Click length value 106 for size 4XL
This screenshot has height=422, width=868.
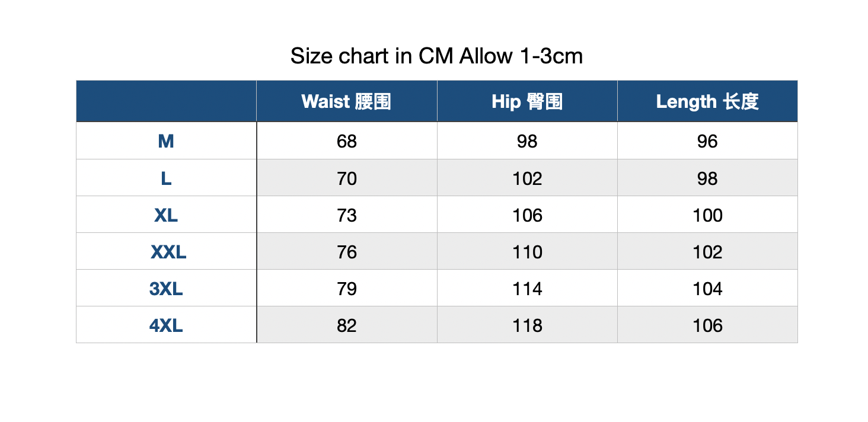tap(707, 325)
